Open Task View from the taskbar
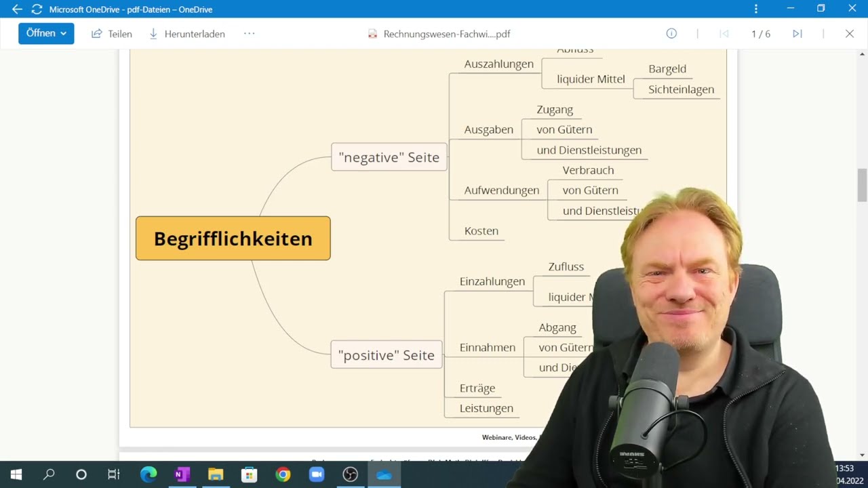 tap(114, 474)
